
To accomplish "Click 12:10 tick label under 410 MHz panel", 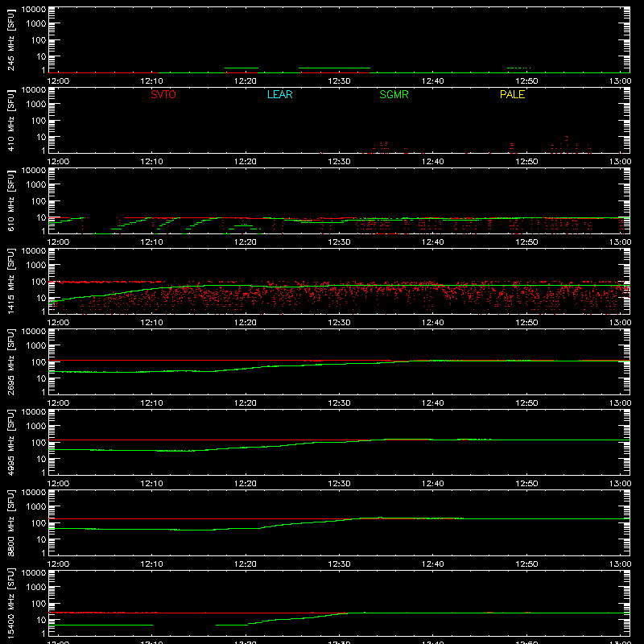I will (x=151, y=162).
